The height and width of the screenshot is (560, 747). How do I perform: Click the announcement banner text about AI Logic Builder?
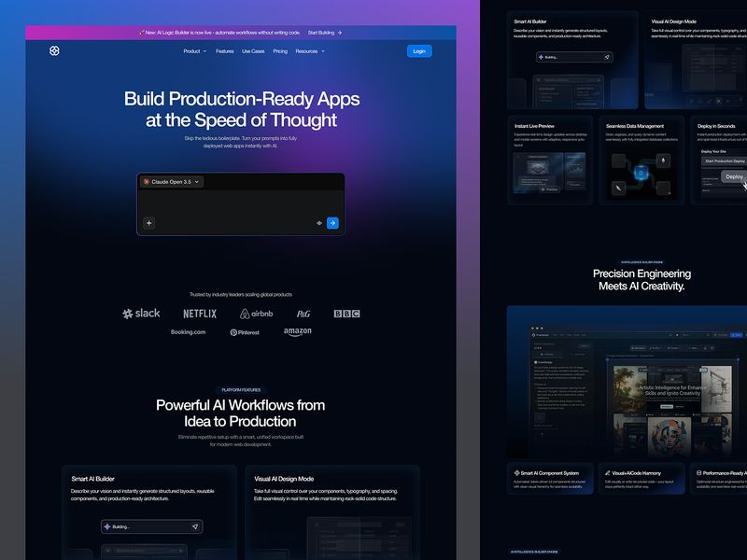click(219, 33)
